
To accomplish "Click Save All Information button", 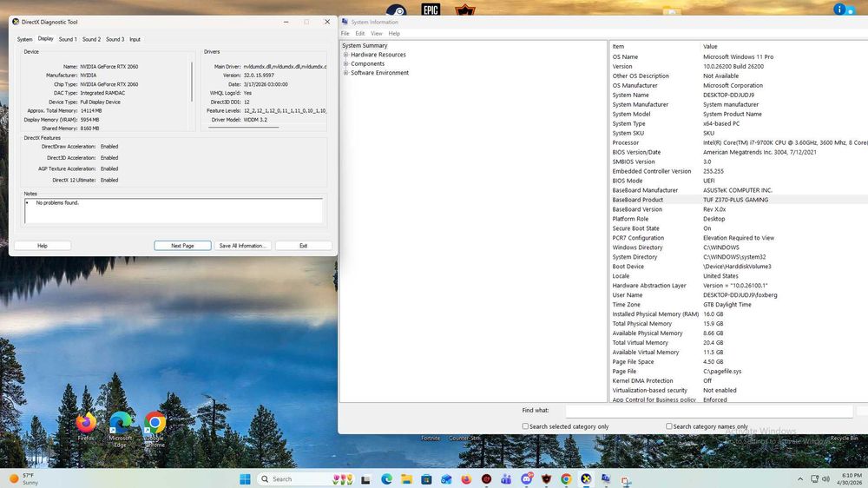I will (242, 246).
